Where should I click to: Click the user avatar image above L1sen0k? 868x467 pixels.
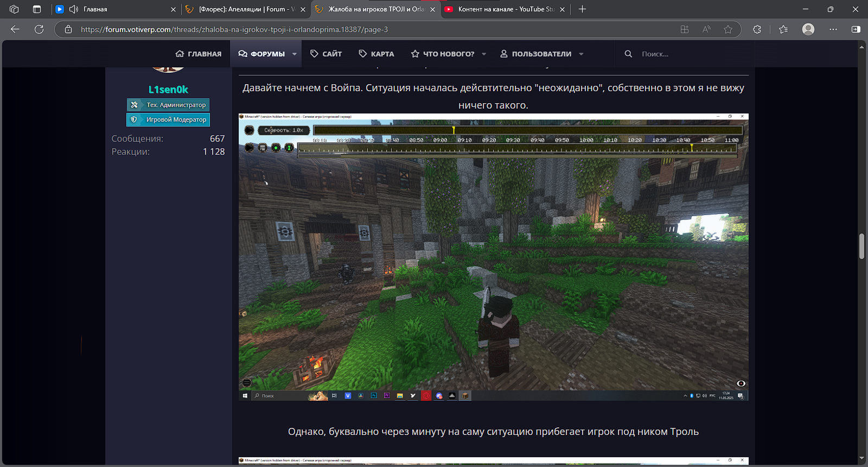tap(168, 70)
